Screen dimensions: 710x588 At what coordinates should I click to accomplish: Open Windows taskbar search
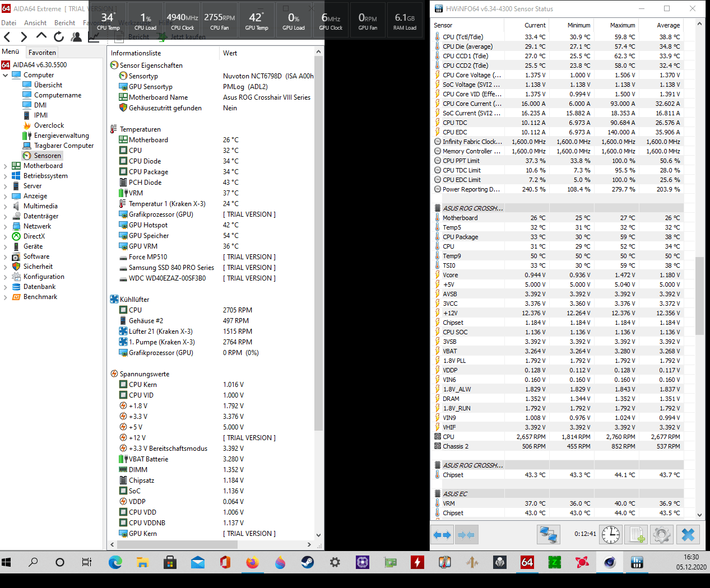tap(33, 562)
